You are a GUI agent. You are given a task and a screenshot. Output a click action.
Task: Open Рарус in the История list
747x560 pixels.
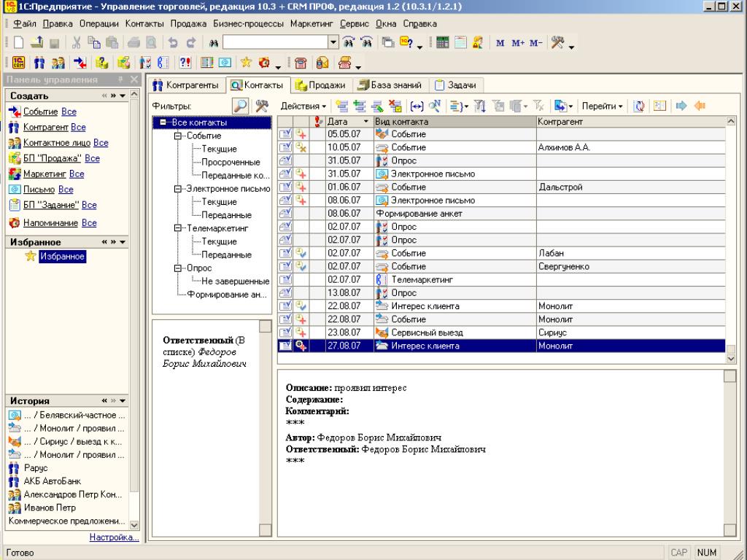point(36,468)
